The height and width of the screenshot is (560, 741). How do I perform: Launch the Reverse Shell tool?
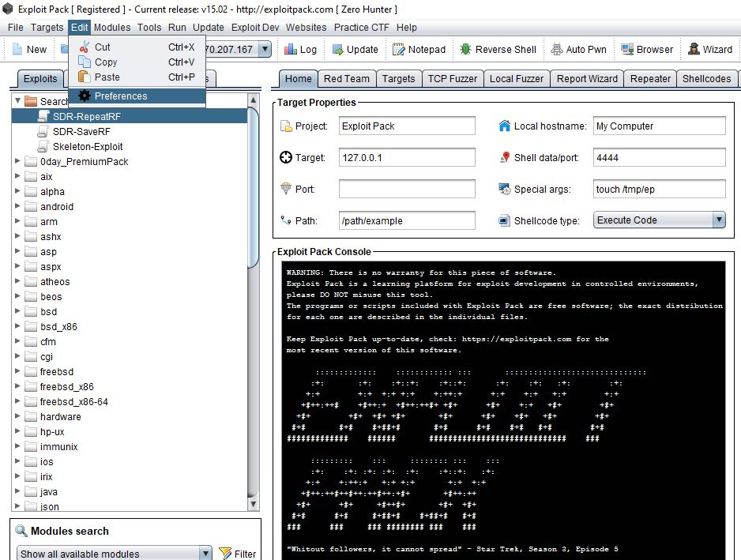498,50
